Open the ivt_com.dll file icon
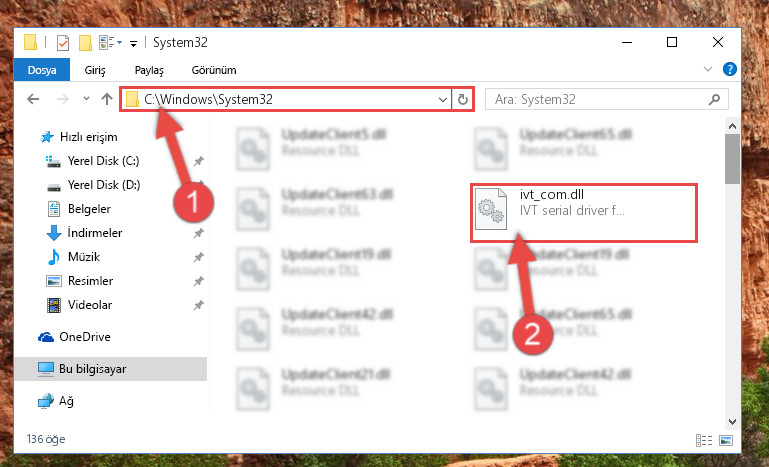 coord(491,209)
